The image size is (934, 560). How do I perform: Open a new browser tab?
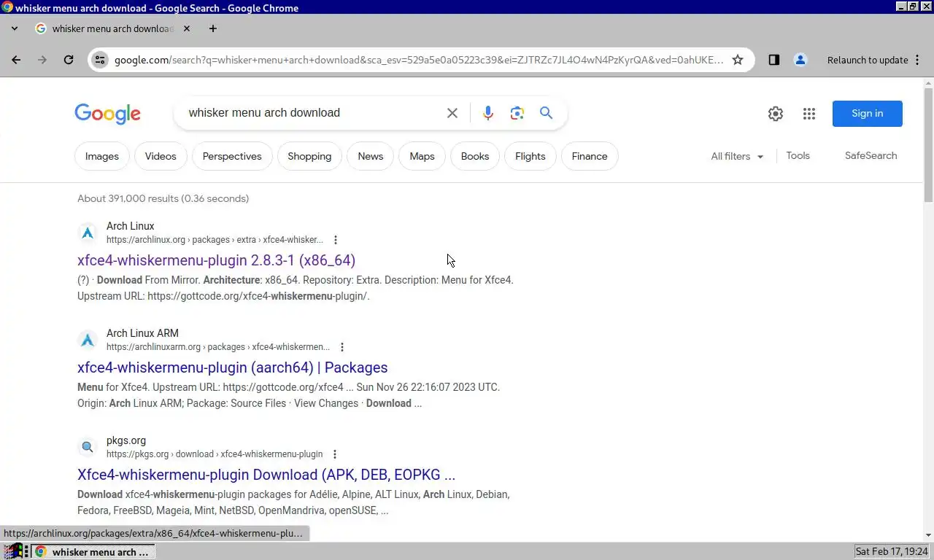[212, 28]
